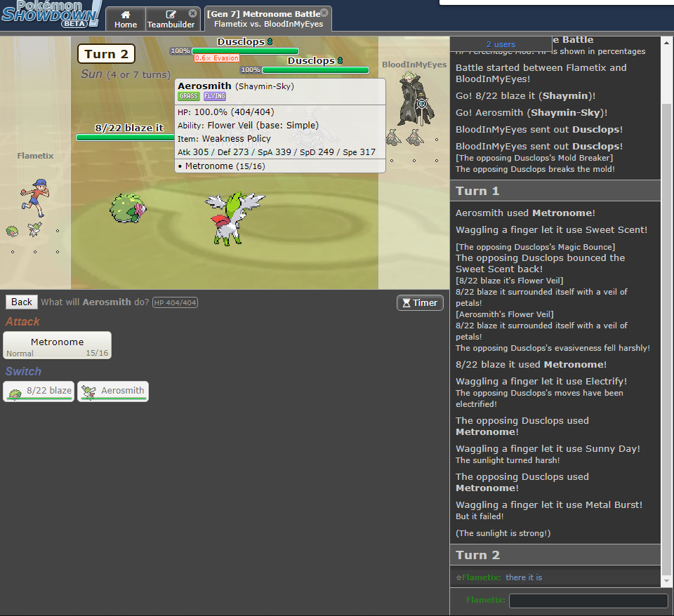Click the gender icon beside the second Dusclops
The width and height of the screenshot is (674, 616).
pyautogui.click(x=340, y=60)
